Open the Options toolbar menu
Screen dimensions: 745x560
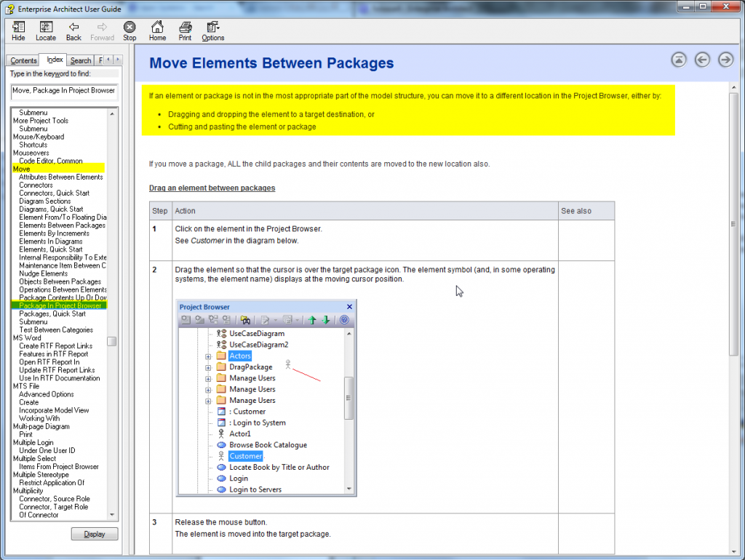pos(212,31)
